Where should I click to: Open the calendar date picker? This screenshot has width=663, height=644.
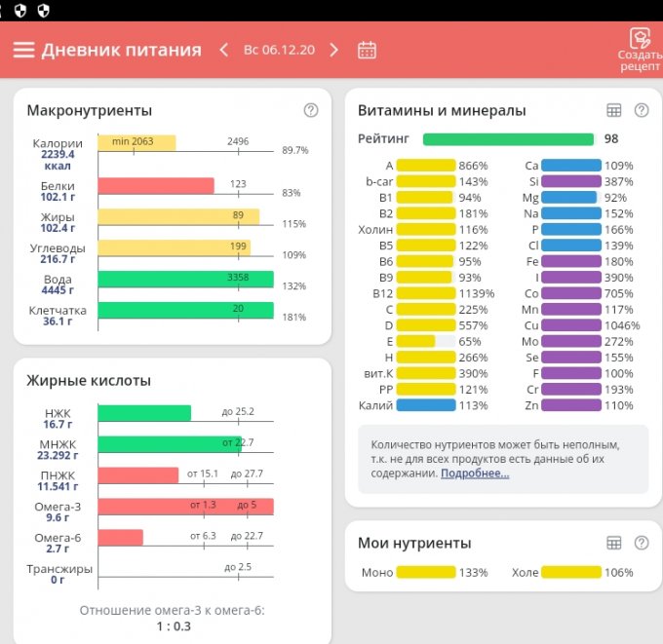368,50
